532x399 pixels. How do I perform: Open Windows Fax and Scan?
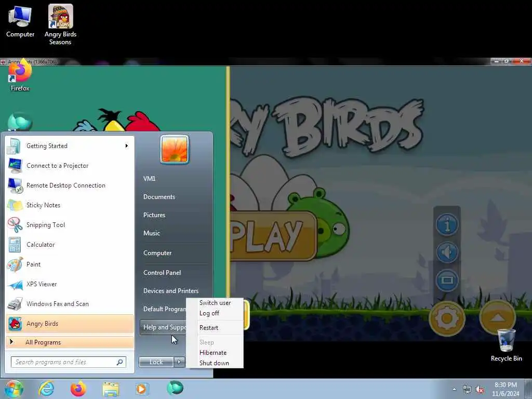[x=70, y=303]
